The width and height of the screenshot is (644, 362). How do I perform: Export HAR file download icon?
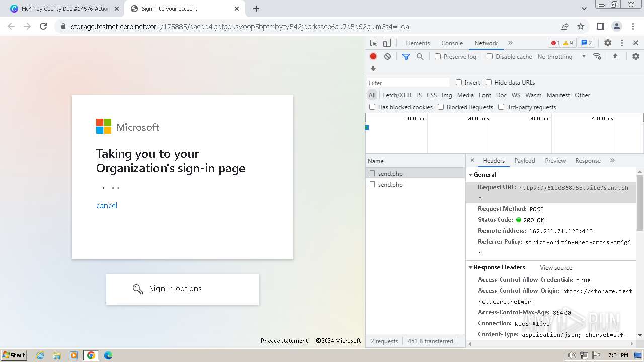pyautogui.click(x=373, y=69)
